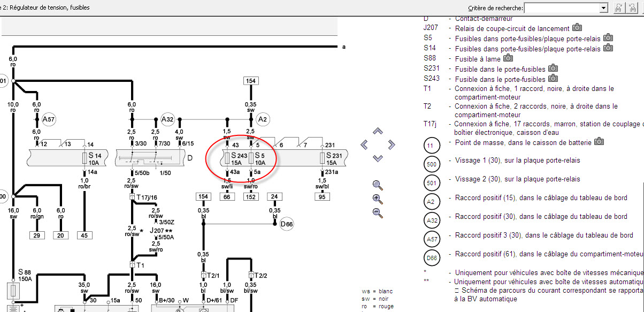Screen dimensions: 644x312
Task: Pan the diagram up with the up arrow
Action: [x=378, y=131]
